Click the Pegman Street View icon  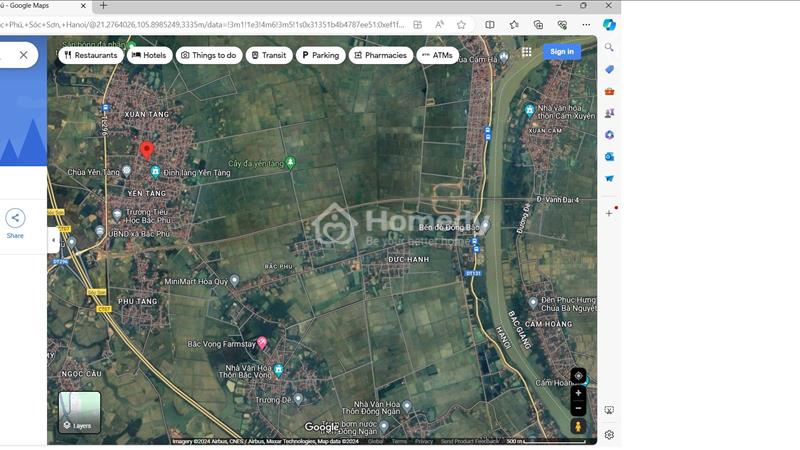point(578,426)
